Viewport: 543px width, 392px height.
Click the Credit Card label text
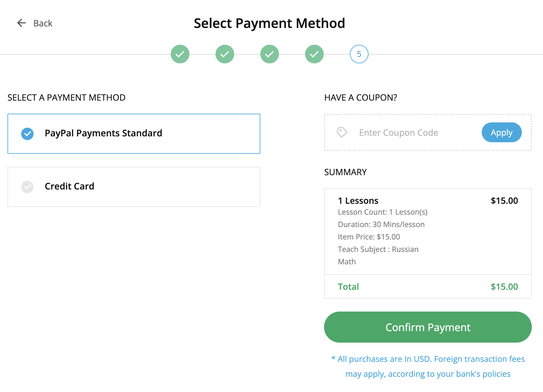[69, 186]
